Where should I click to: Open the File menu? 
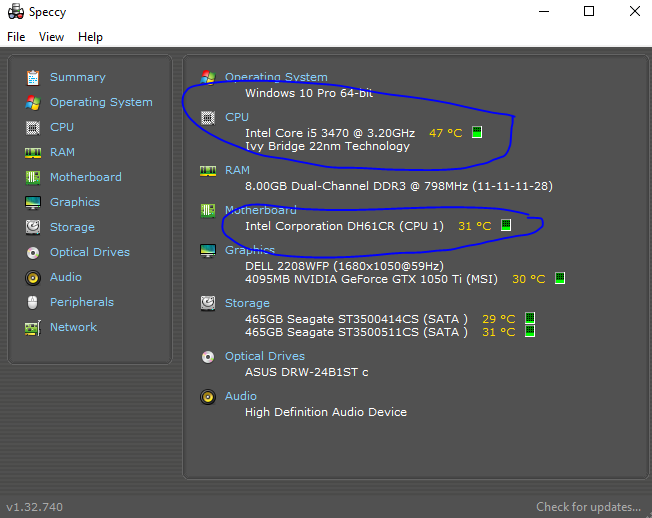coord(16,37)
